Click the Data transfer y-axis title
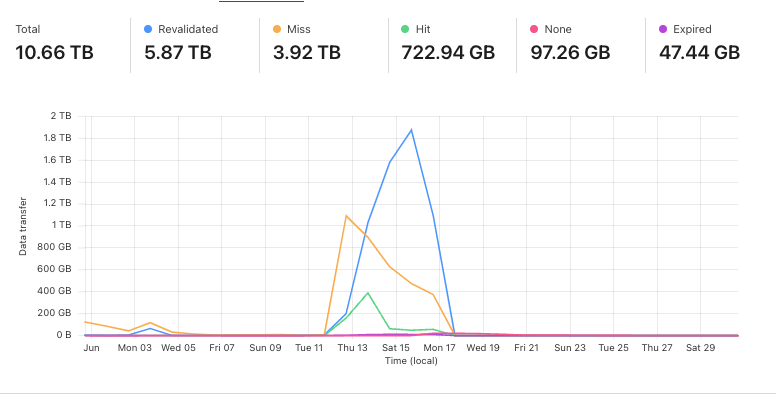776x399 pixels. pyautogui.click(x=23, y=226)
